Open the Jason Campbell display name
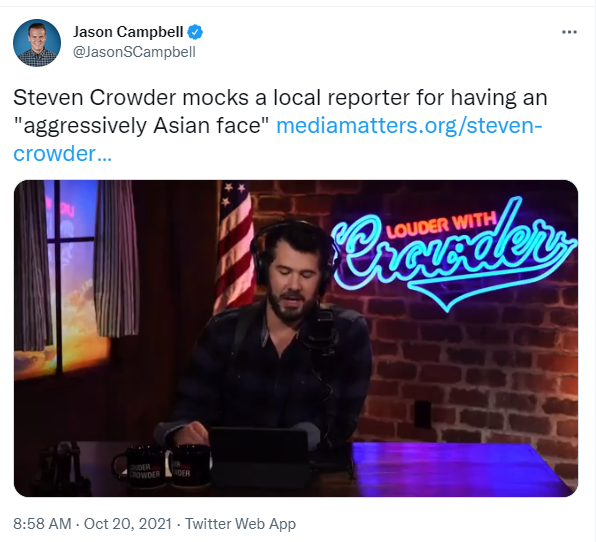The width and height of the screenshot is (596, 542). (128, 32)
